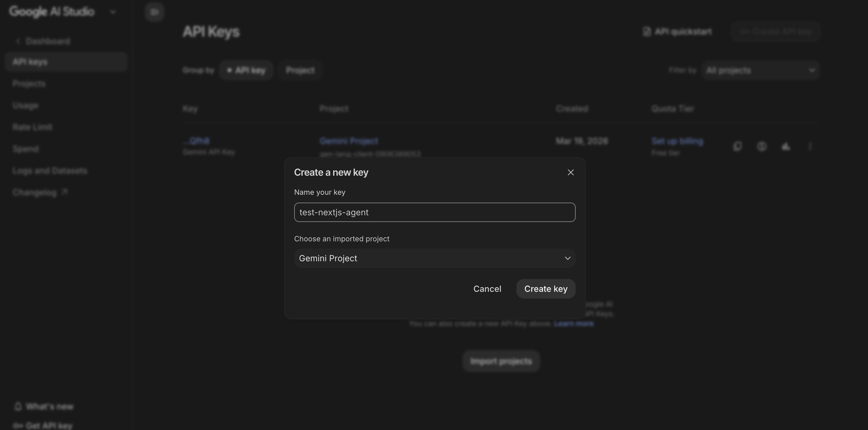This screenshot has height=430, width=868.
Task: Click the Quota Tier column header
Action: click(673, 109)
